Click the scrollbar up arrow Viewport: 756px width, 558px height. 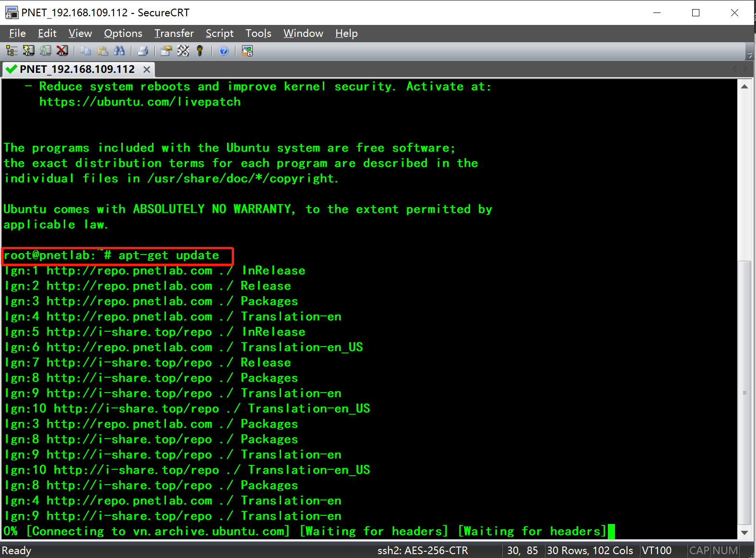744,87
